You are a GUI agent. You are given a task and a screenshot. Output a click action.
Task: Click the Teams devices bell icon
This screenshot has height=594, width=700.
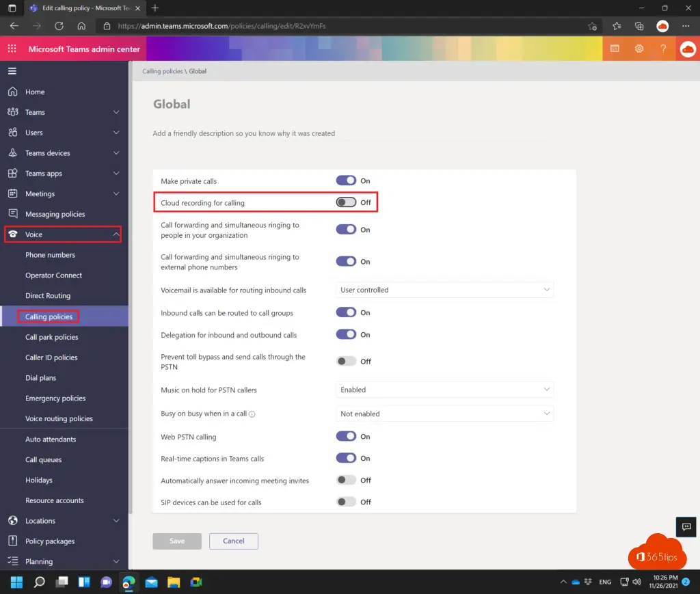coord(12,152)
